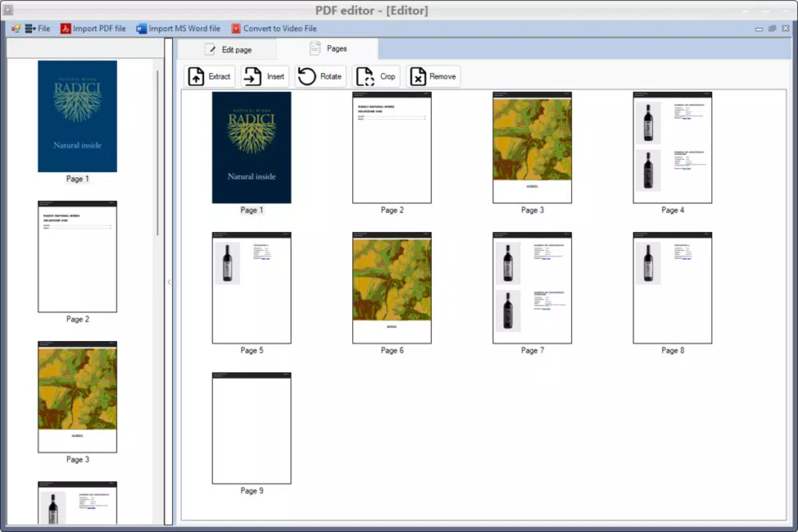Screen dimensions: 798x532
Task: Open the File menu
Action: (x=44, y=29)
